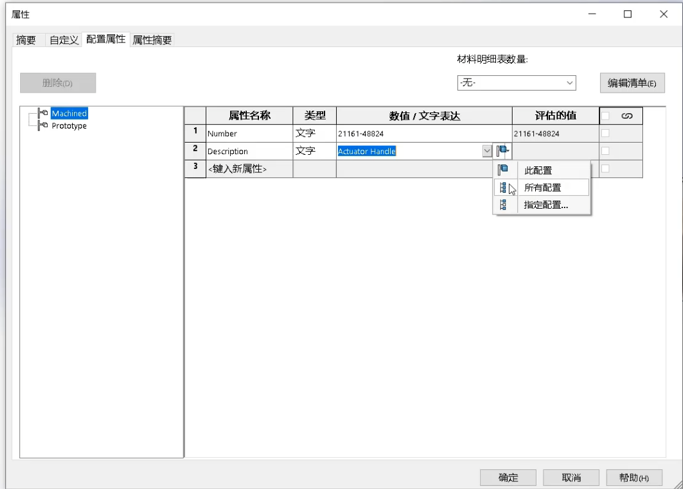Viewport: 683px width, 489px height.
Task: Click the Prototype configuration icon in tree
Action: pos(43,126)
